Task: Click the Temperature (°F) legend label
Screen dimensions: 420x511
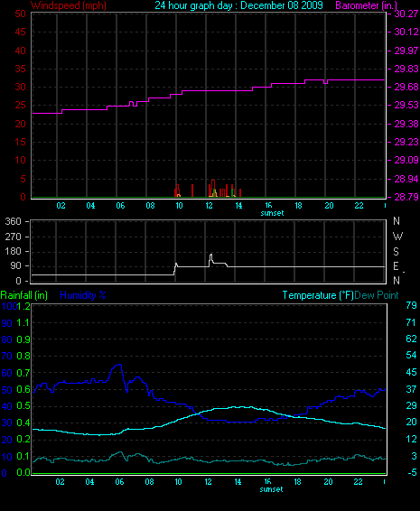Action: click(x=318, y=295)
